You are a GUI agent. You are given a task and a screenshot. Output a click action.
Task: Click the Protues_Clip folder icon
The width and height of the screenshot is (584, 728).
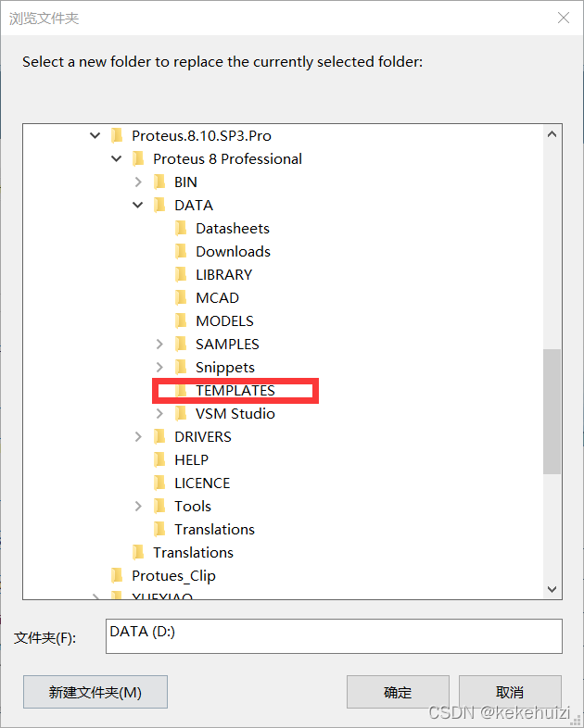[117, 576]
